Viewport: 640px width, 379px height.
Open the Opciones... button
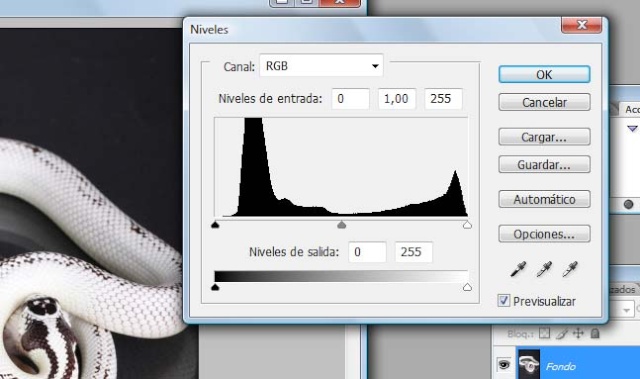tap(544, 234)
